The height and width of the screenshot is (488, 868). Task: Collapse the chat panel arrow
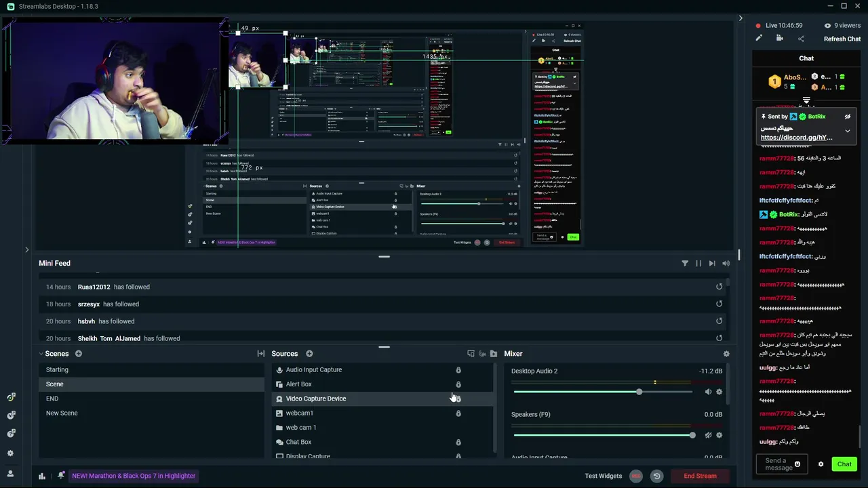point(741,18)
